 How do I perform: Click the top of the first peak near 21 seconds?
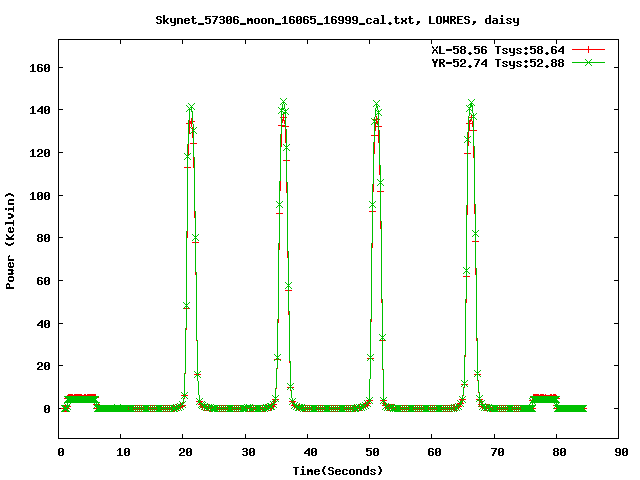pos(190,107)
